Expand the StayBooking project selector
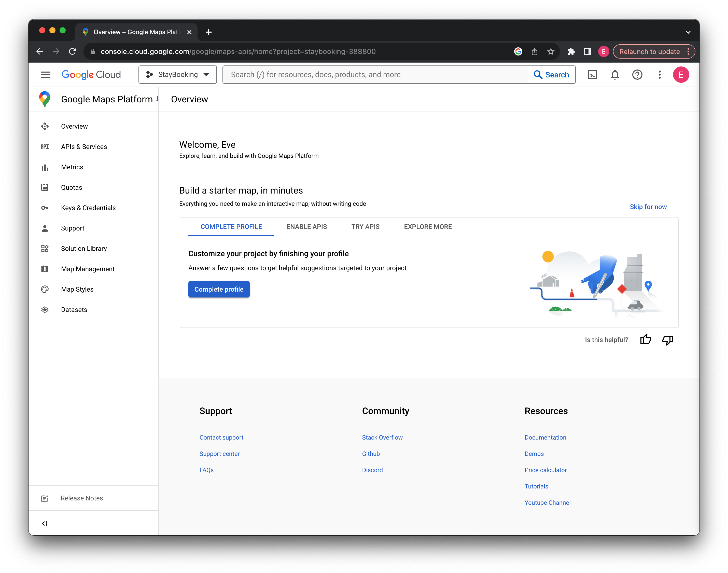728x573 pixels. click(x=178, y=74)
